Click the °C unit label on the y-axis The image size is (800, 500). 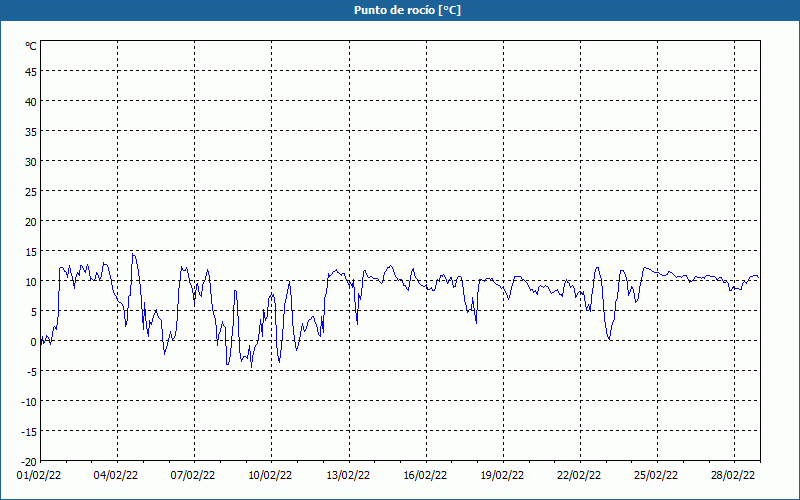tap(31, 46)
